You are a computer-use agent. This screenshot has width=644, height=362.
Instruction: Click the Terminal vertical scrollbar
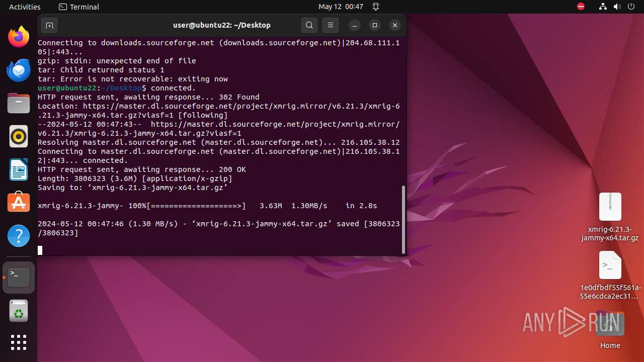404,220
